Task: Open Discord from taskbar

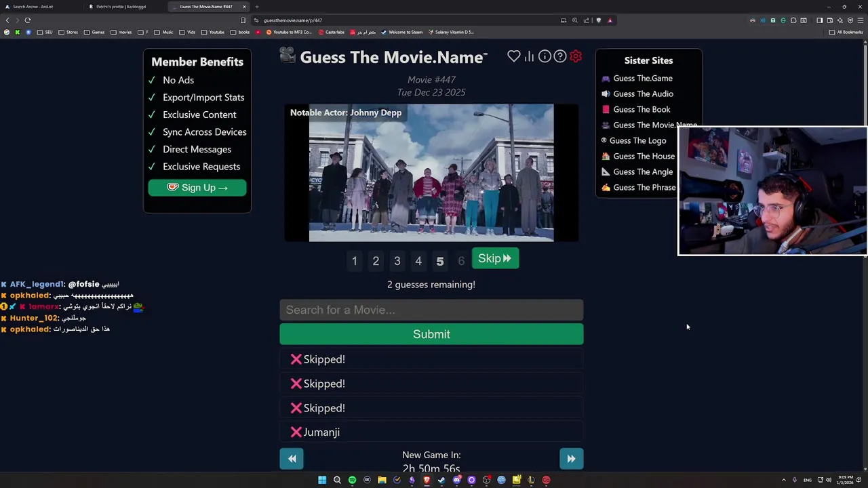Action: point(456,480)
